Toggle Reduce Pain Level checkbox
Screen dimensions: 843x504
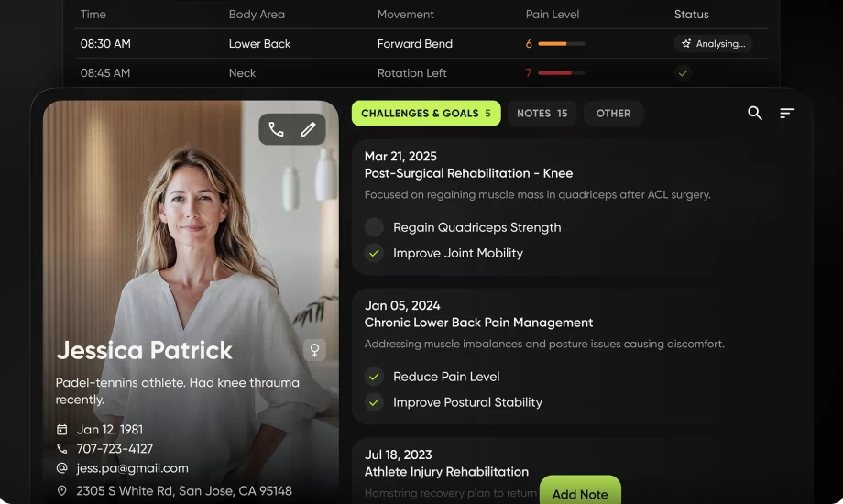(374, 377)
